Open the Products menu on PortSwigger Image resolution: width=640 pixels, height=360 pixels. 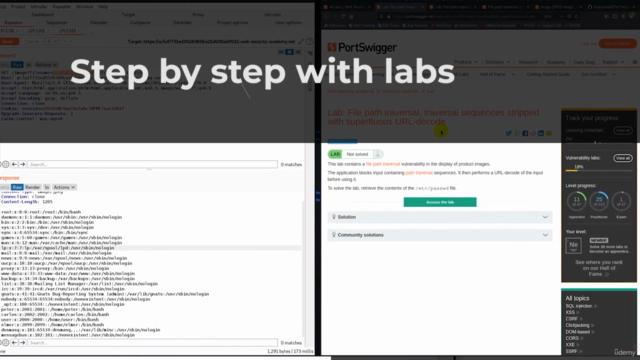click(x=466, y=62)
